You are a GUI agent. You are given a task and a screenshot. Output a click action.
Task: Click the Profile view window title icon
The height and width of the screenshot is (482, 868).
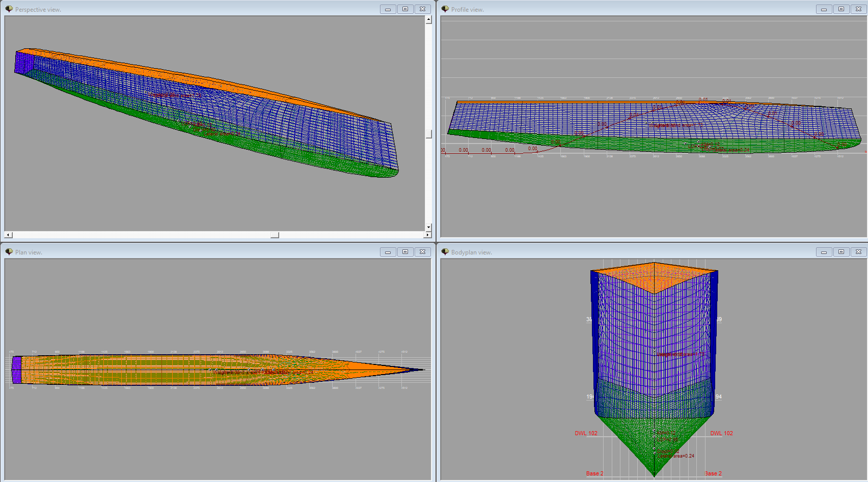click(445, 9)
